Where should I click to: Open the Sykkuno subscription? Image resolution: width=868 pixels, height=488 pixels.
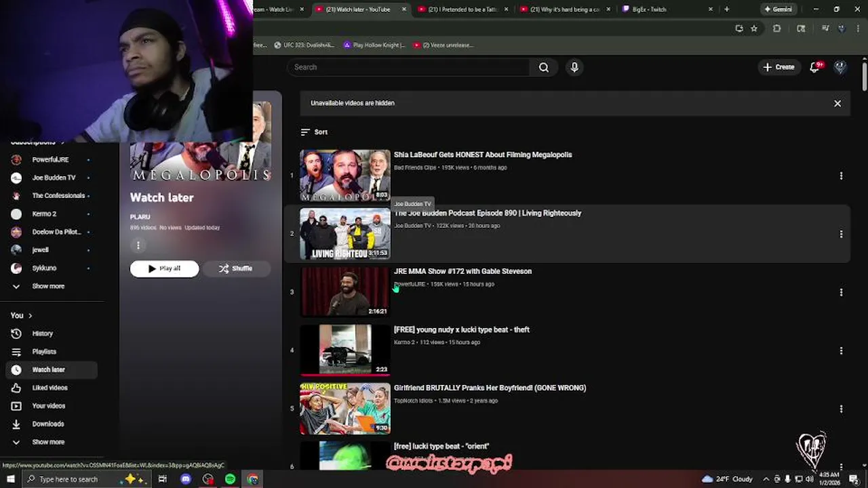[x=50, y=268]
